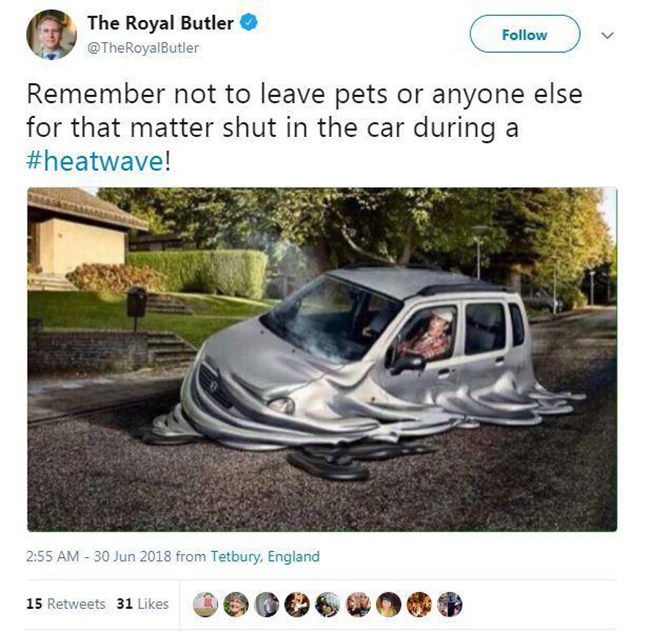
Task: View the 15 Retweets list
Action: (x=65, y=604)
